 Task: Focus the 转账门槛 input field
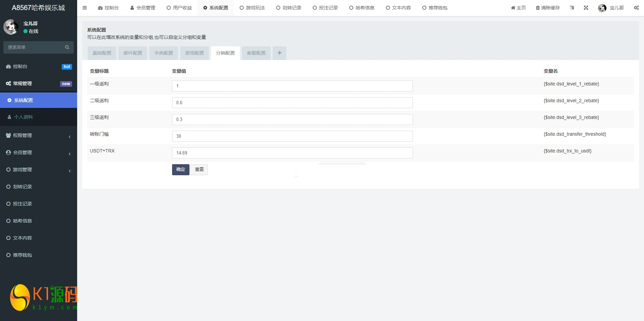click(x=292, y=136)
